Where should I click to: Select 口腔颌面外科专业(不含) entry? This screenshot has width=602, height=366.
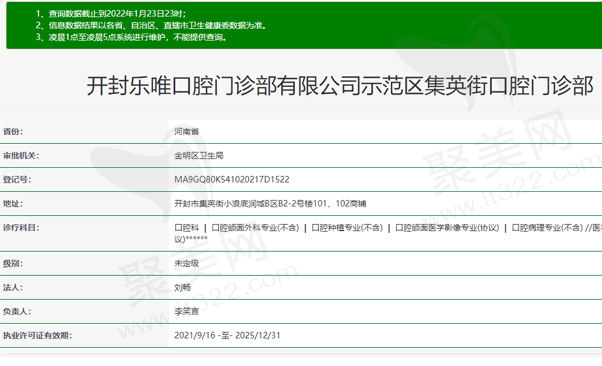(x=255, y=228)
